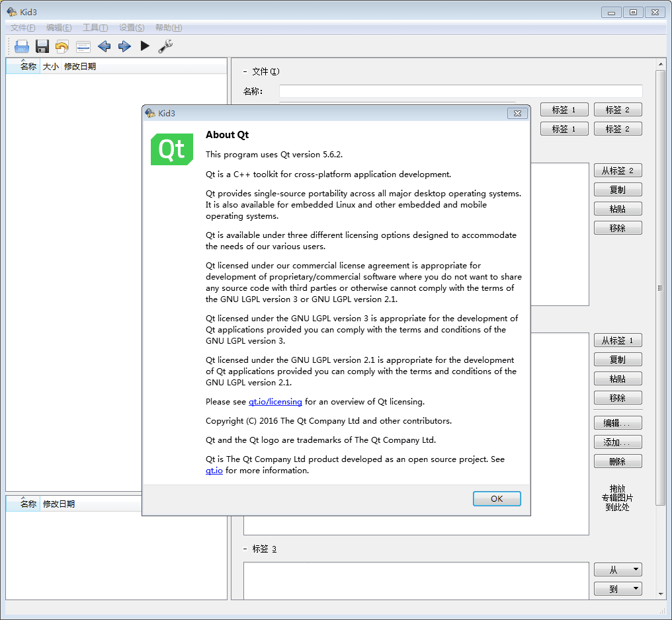The width and height of the screenshot is (672, 620).
Task: Click the Kid3 application icon in title bar
Action: point(12,11)
